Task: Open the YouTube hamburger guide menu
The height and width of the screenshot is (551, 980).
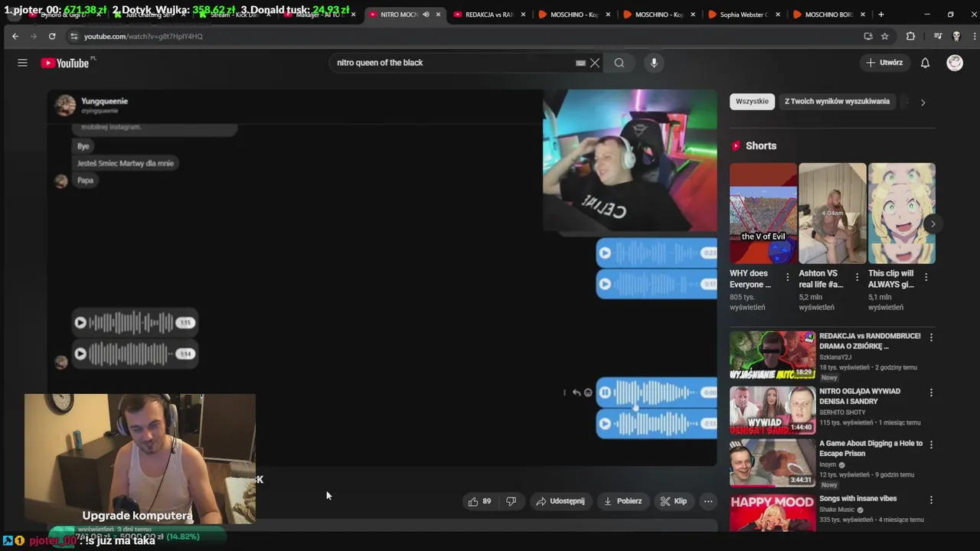Action: click(x=22, y=63)
